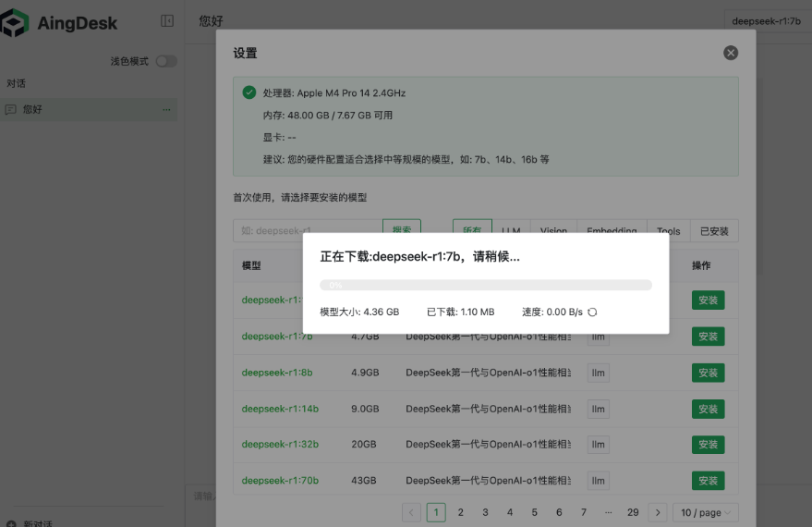The width and height of the screenshot is (812, 527).
Task: Select the 已安装 installed tab
Action: point(714,231)
